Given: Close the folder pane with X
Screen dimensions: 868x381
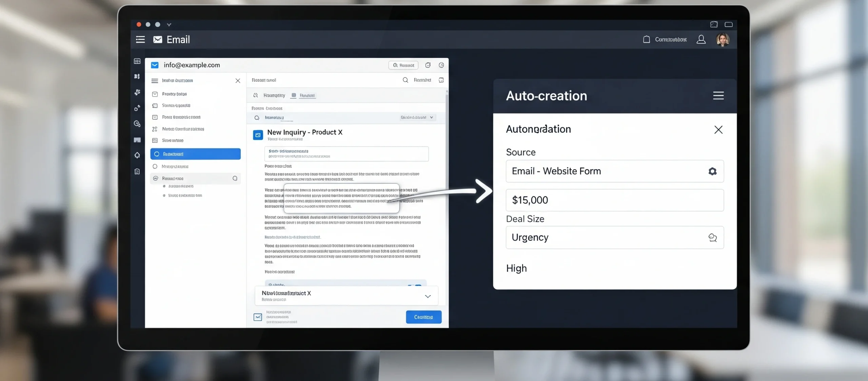Looking at the screenshot, I should pyautogui.click(x=238, y=81).
